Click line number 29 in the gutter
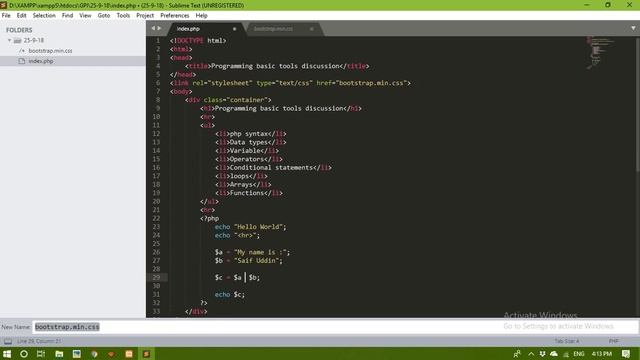640x360 pixels. coord(156,278)
